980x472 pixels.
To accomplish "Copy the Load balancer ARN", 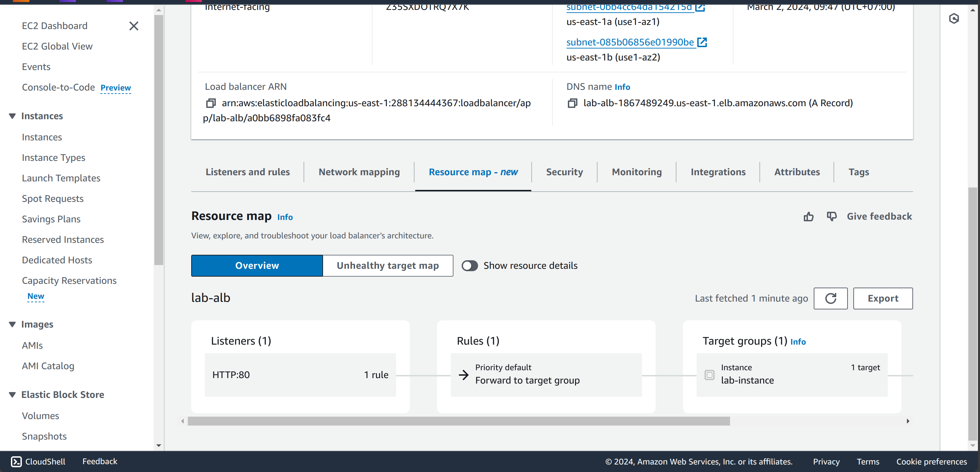I will pyautogui.click(x=210, y=103).
